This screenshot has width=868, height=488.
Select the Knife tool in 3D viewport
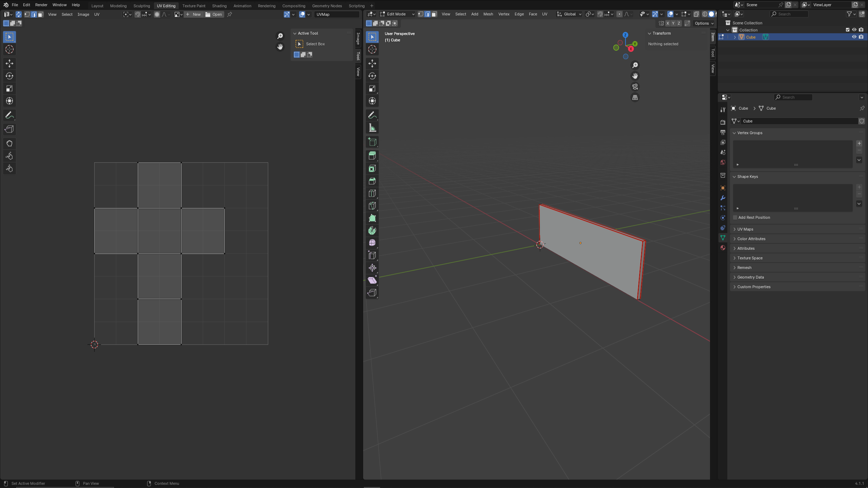(372, 206)
